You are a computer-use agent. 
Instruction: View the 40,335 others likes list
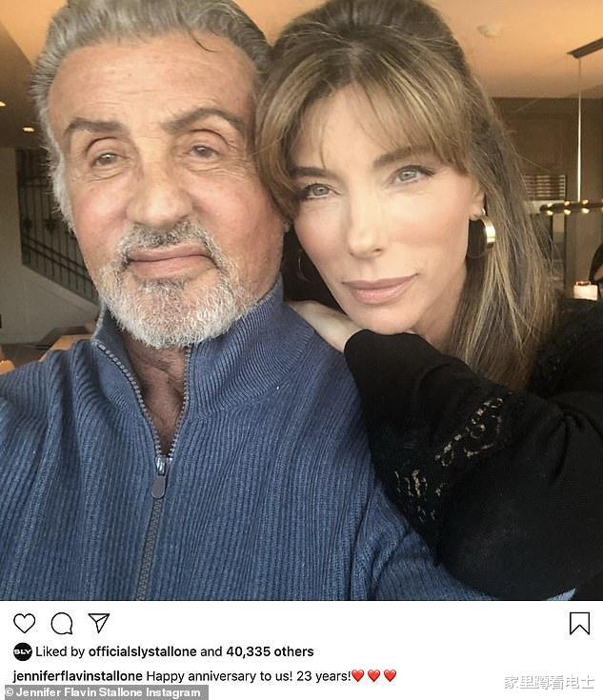coord(270,651)
